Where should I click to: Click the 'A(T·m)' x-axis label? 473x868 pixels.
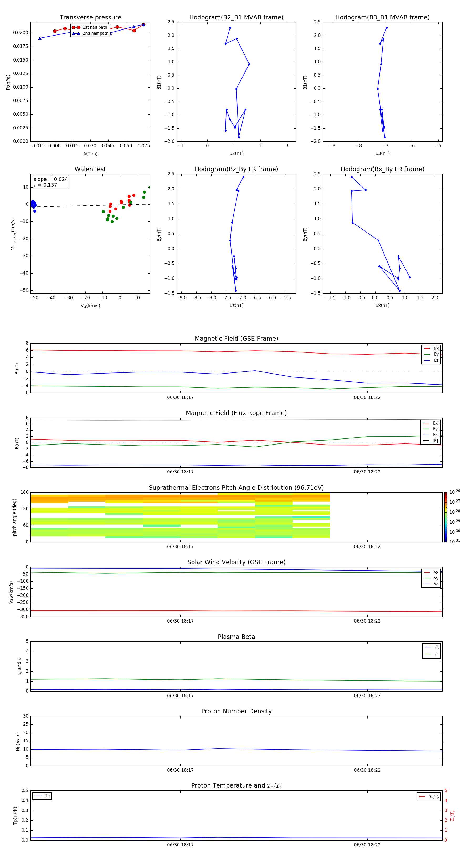[x=90, y=154]
